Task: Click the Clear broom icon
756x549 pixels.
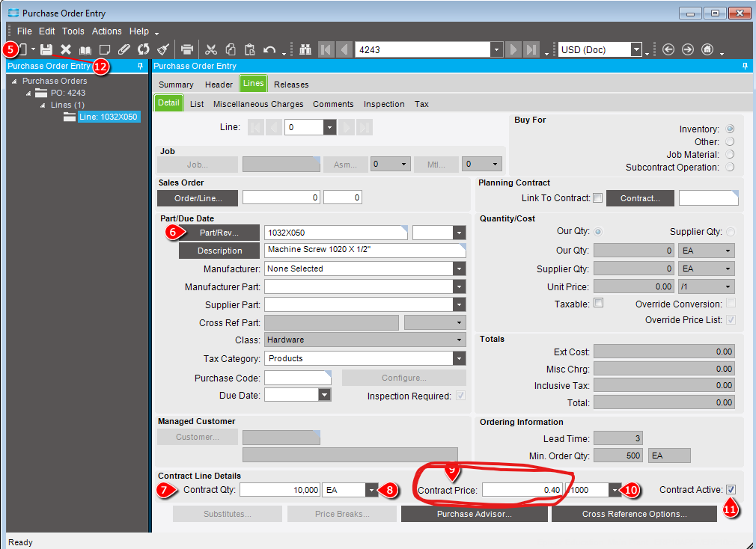Action: (x=162, y=49)
